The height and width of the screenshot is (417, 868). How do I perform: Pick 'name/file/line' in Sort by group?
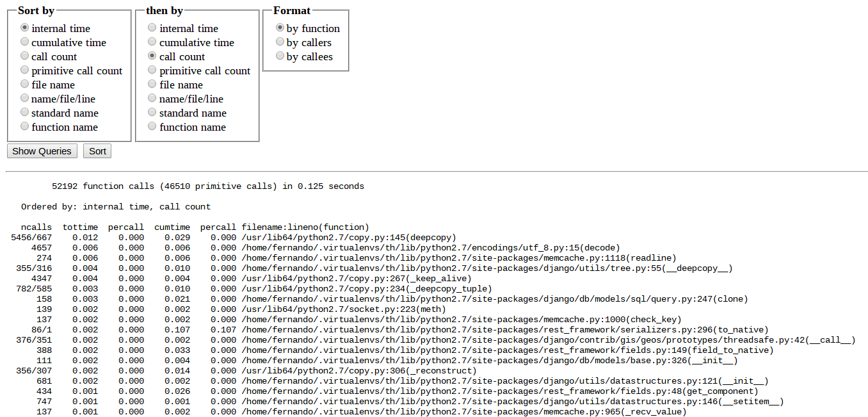coord(25,98)
